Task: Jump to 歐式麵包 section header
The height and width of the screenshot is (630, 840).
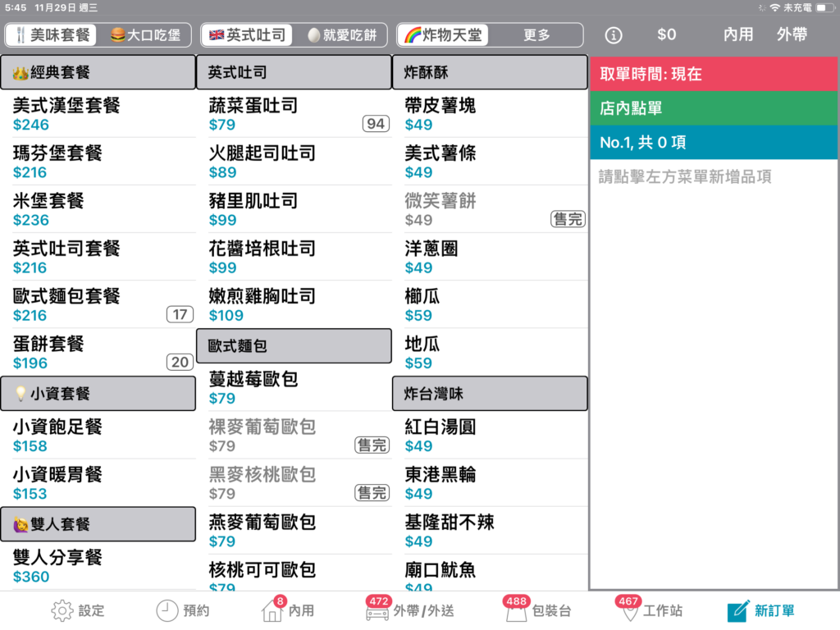Action: pyautogui.click(x=294, y=346)
